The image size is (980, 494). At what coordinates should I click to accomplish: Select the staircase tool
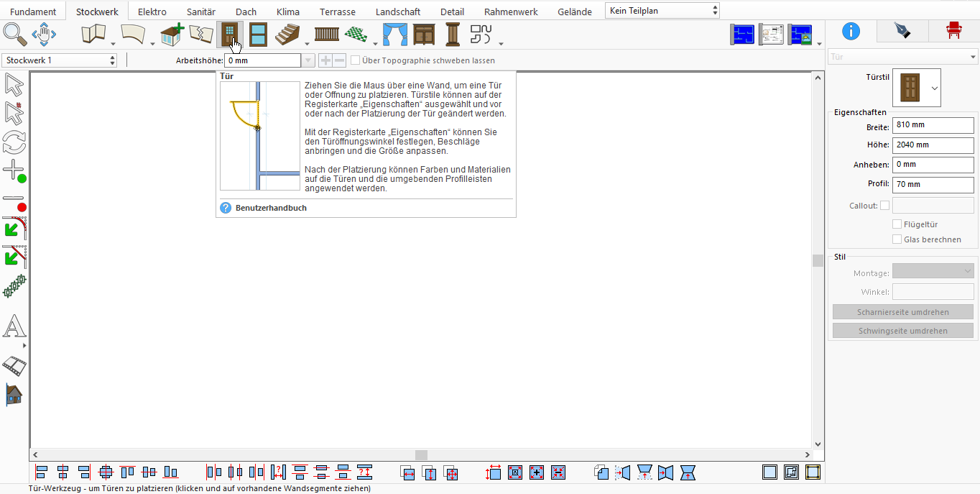coord(287,34)
